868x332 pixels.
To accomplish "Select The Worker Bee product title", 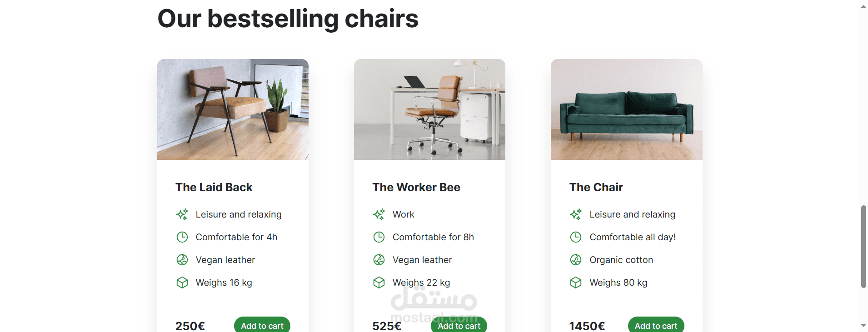I will (x=416, y=187).
